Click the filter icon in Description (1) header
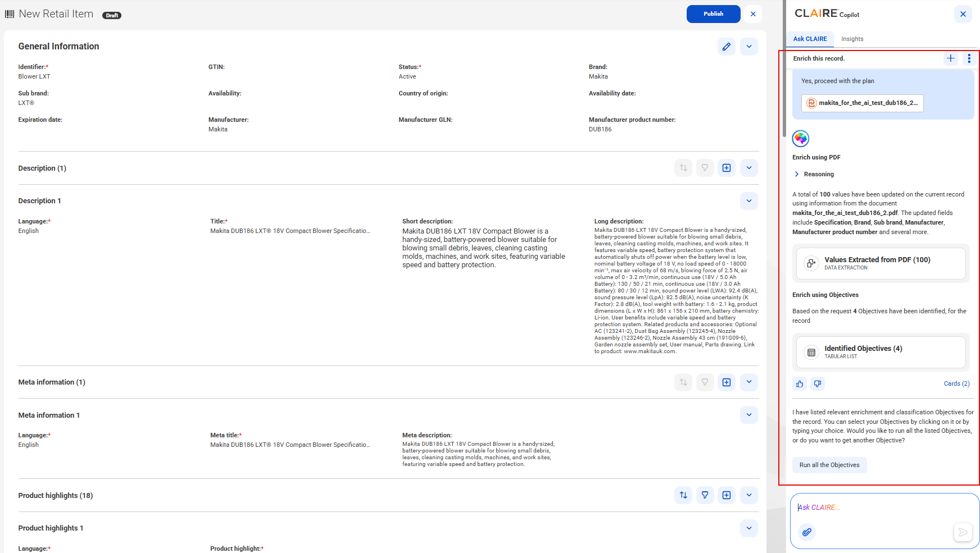The image size is (980, 553). pos(705,168)
